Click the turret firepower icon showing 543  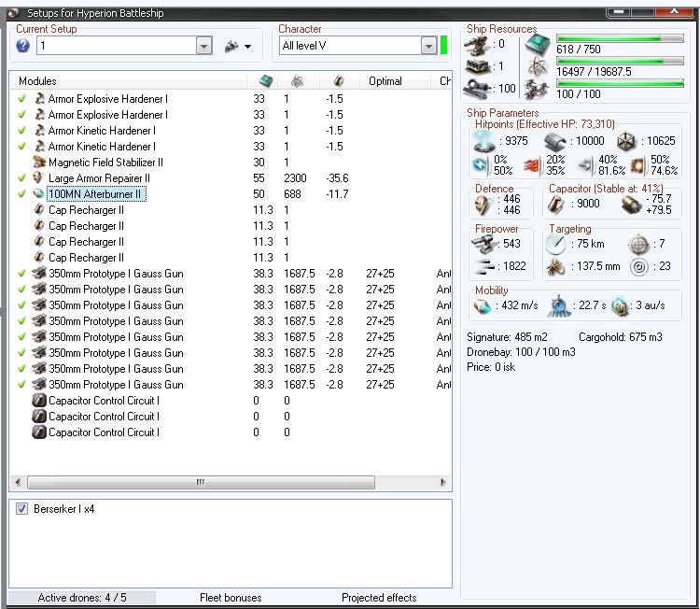(483, 244)
